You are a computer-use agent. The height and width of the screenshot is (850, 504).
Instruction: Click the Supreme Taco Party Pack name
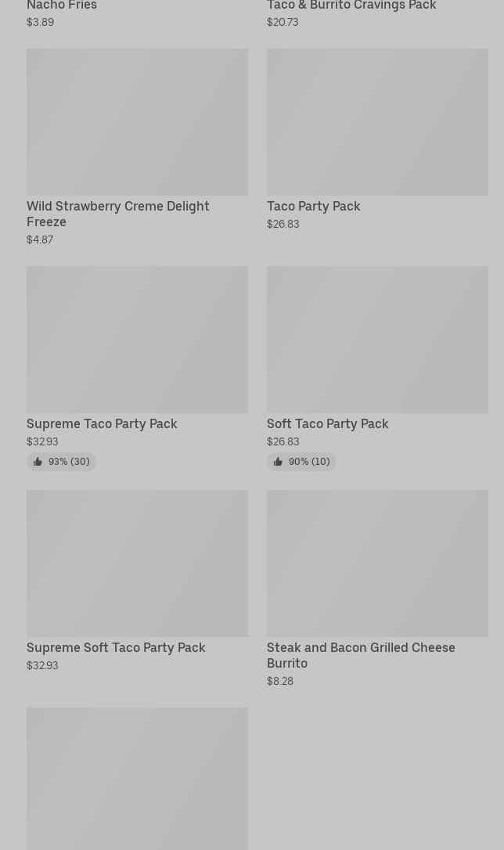[102, 423]
